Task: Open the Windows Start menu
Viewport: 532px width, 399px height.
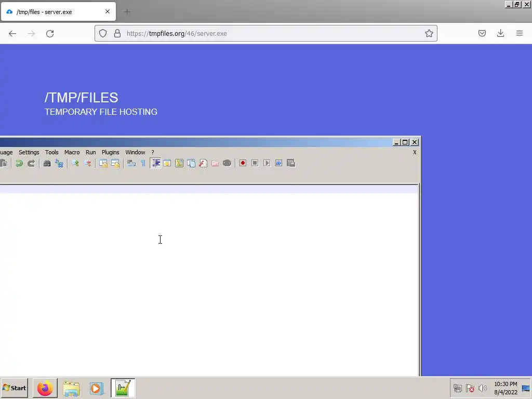Action: (x=14, y=388)
